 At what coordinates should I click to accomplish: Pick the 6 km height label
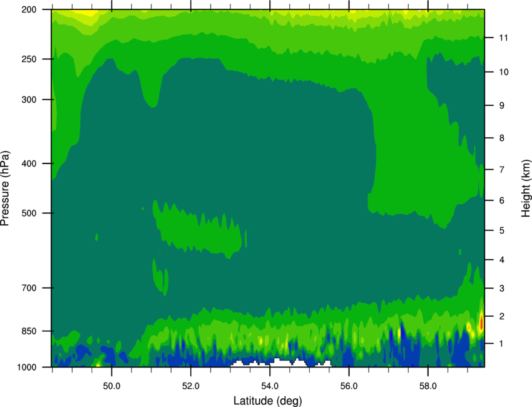pos(502,200)
